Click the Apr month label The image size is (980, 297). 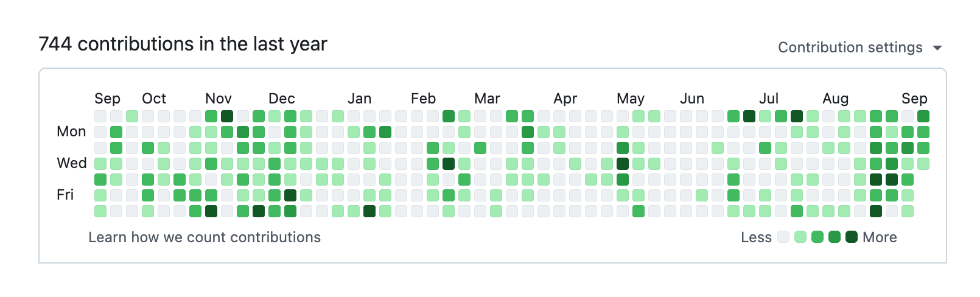click(x=565, y=99)
